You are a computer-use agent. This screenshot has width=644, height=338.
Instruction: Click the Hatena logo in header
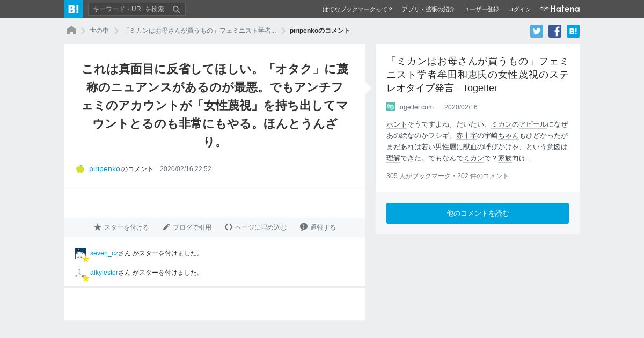pos(560,9)
